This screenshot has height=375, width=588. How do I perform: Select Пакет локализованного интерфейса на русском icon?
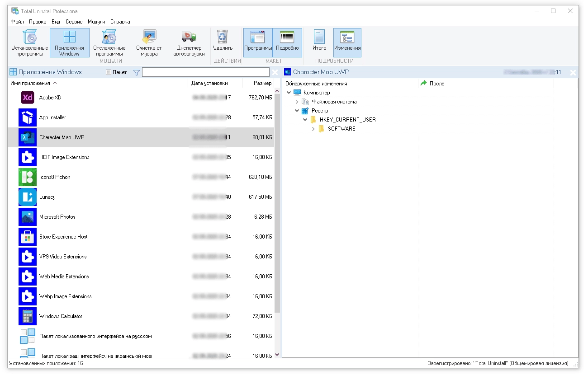click(28, 336)
